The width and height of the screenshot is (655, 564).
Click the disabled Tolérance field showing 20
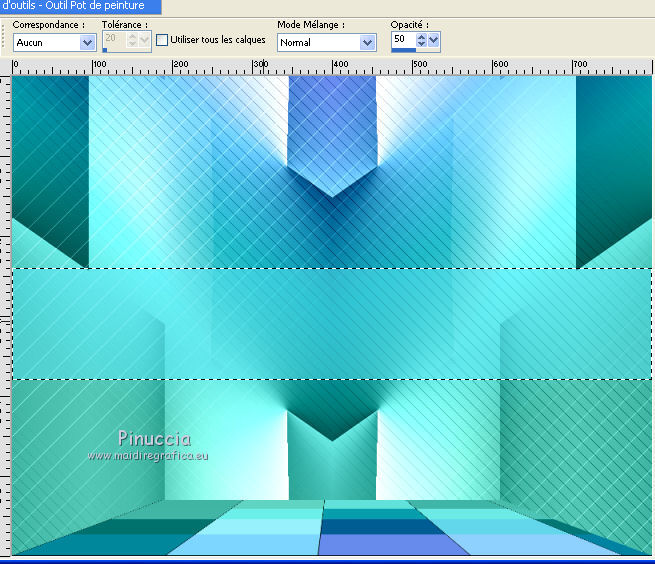pos(114,39)
